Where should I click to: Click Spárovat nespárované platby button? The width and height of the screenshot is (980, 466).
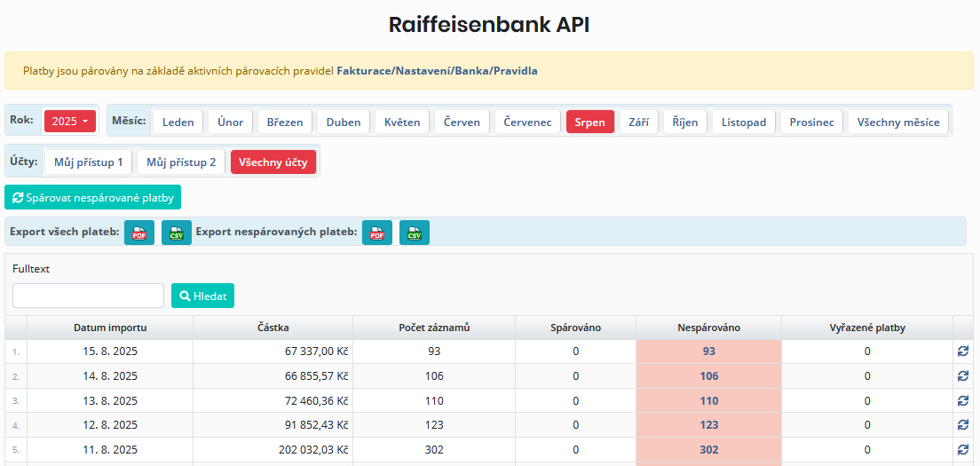pos(93,197)
